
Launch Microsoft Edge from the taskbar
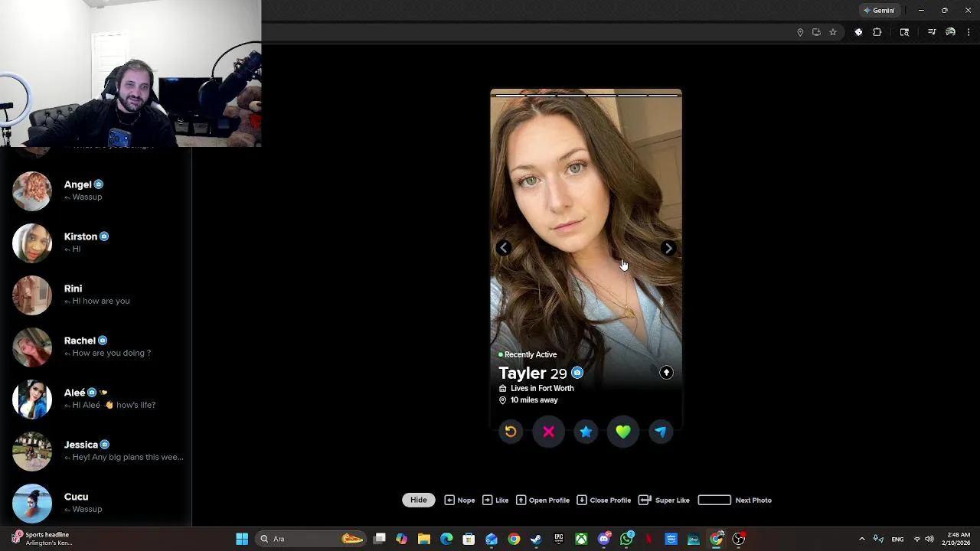coord(446,539)
